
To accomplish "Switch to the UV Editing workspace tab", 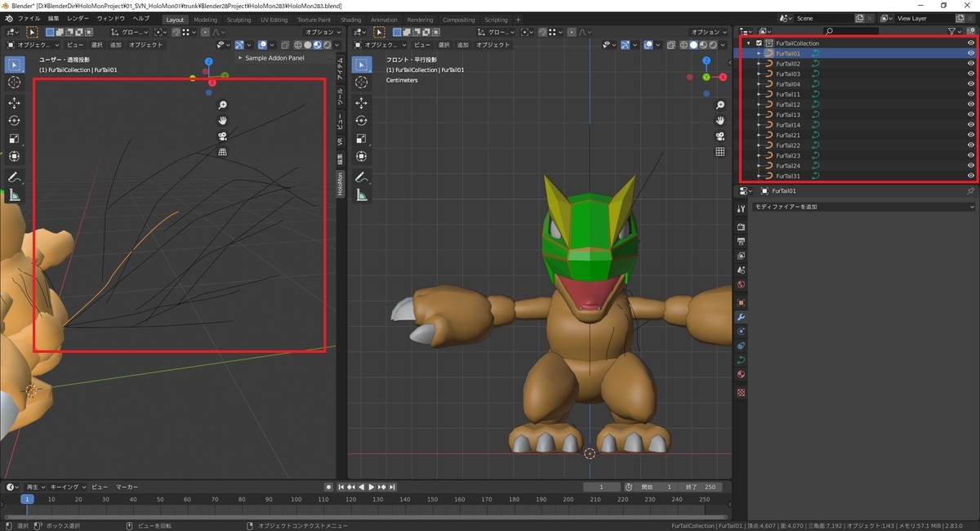I will pos(274,20).
